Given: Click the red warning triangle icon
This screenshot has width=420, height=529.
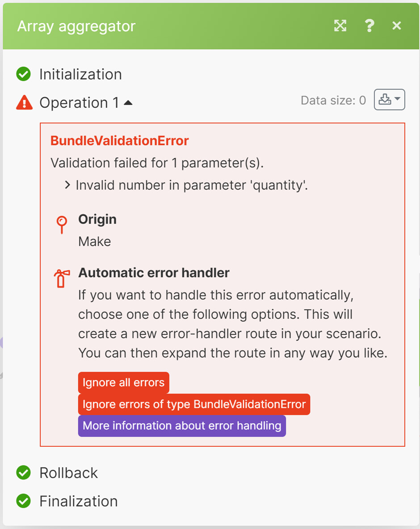Looking at the screenshot, I should point(24,103).
